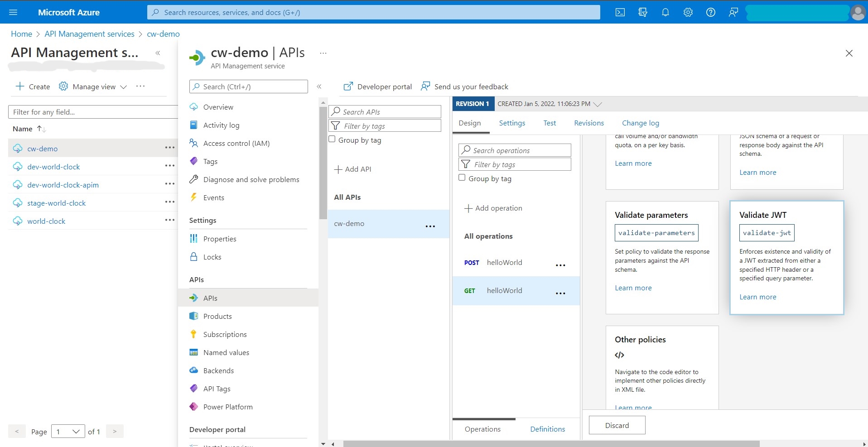
Task: Enable Group by tag for operations
Action: (x=462, y=178)
